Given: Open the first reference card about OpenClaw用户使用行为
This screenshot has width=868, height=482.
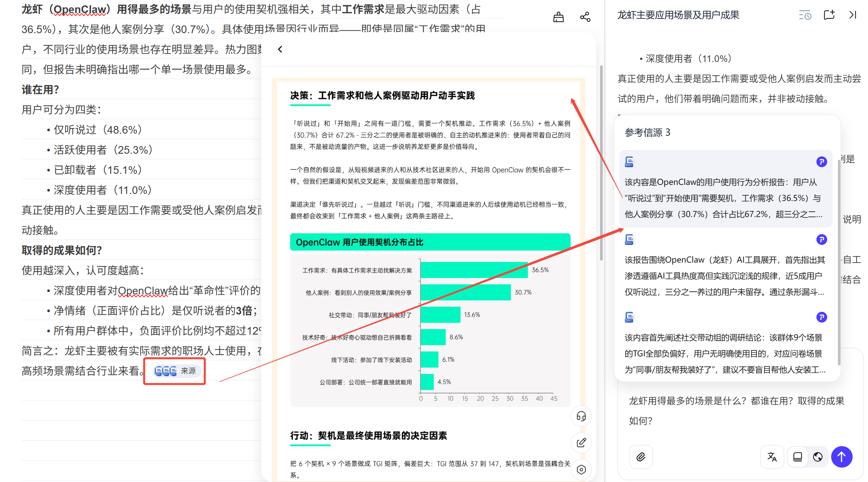Looking at the screenshot, I should coord(725,188).
